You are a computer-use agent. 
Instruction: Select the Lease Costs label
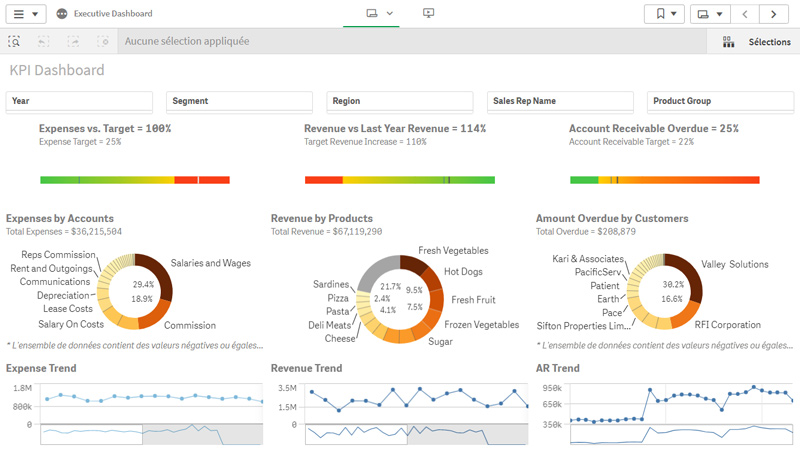pyautogui.click(x=68, y=309)
